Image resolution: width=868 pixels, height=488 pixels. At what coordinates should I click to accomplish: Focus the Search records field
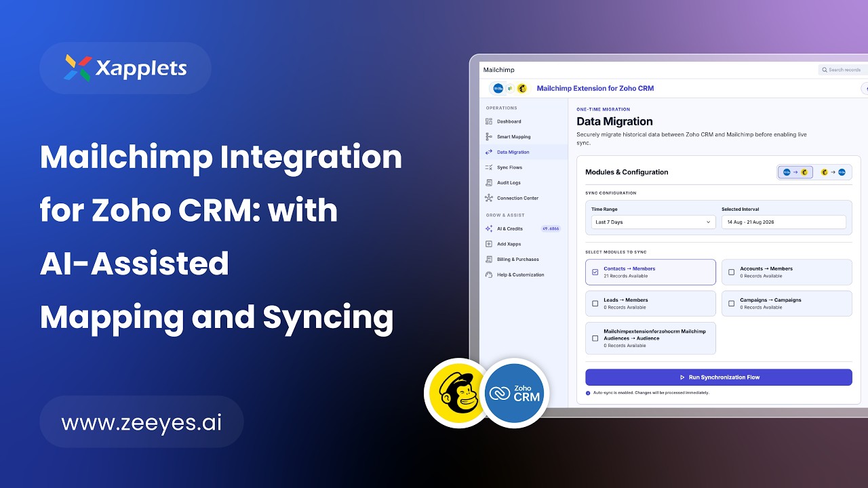tap(843, 70)
